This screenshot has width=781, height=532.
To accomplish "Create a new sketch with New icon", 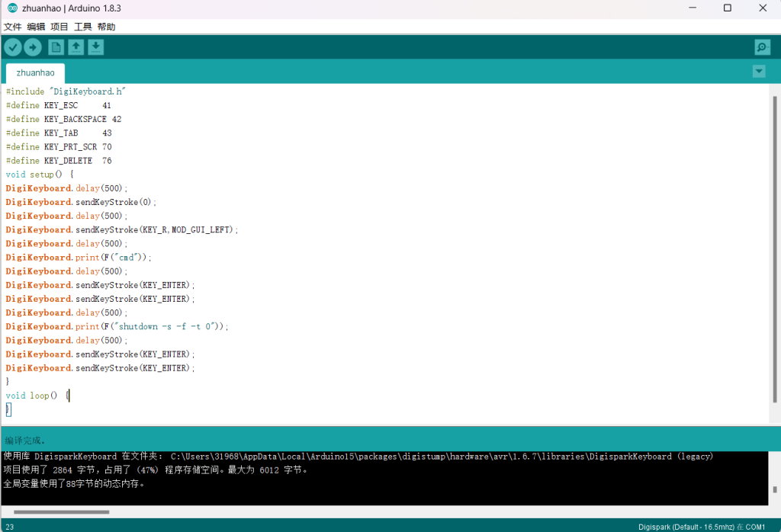I will (x=56, y=47).
